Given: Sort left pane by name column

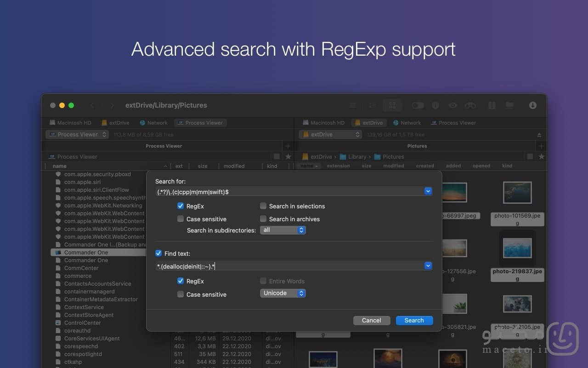Looking at the screenshot, I should [60, 166].
